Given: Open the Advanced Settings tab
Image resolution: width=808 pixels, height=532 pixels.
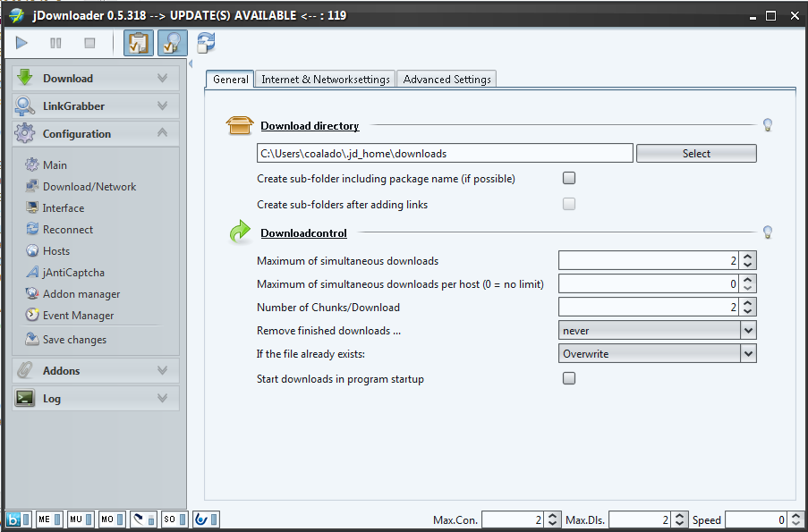Looking at the screenshot, I should point(446,79).
